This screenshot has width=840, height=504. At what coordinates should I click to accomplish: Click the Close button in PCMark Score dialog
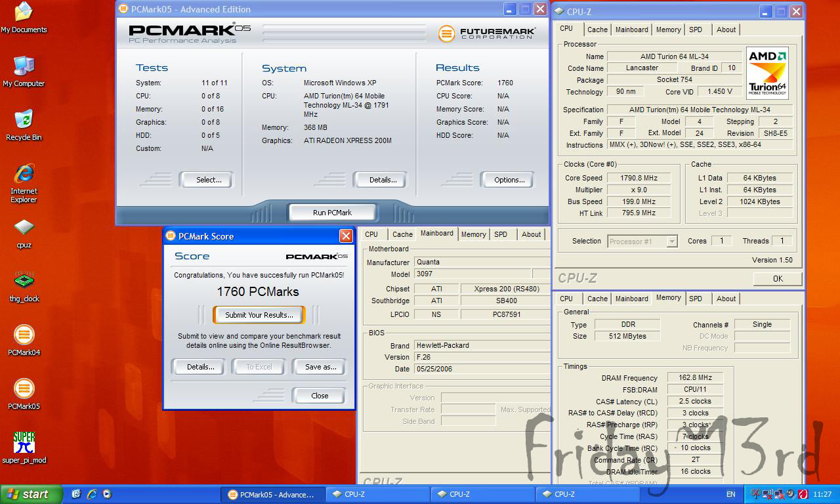(x=320, y=396)
